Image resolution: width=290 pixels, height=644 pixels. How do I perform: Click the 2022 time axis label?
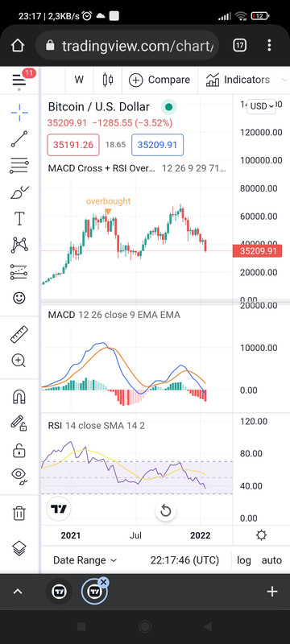click(x=200, y=535)
